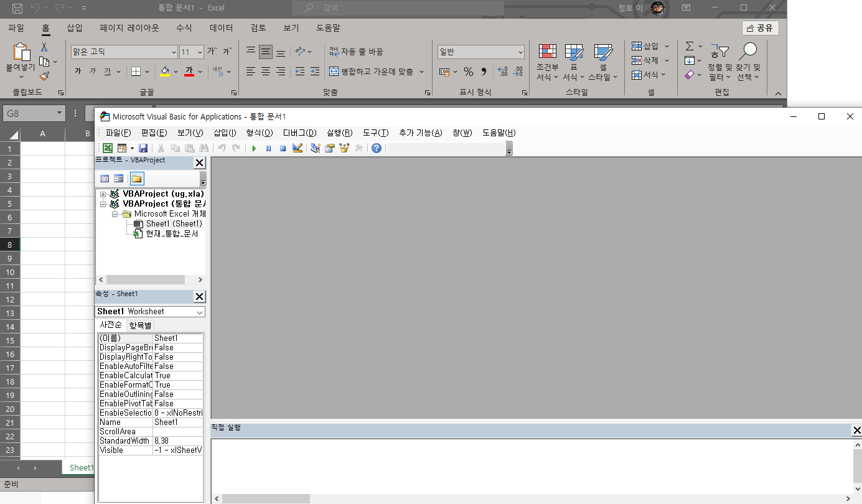The image size is (862, 504).
Task: Open the Insert UserForm dropdown arrow in VBA toolbar
Action: point(132,148)
